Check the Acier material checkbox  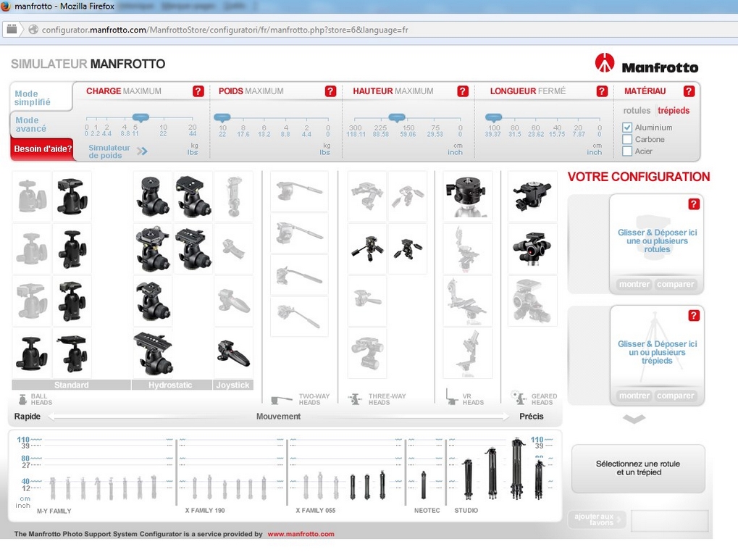(627, 151)
